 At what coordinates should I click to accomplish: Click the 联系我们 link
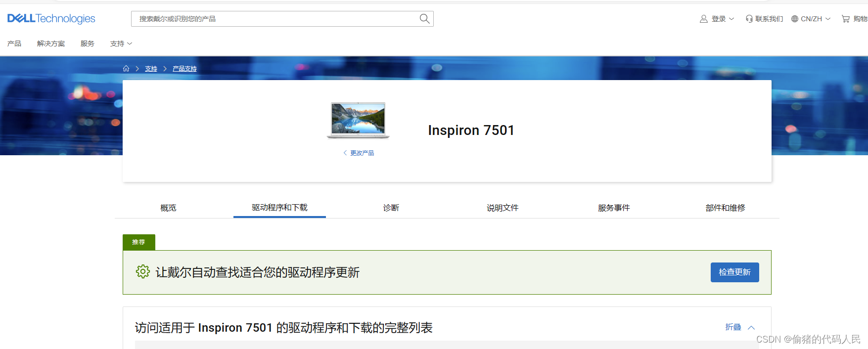[x=769, y=19]
